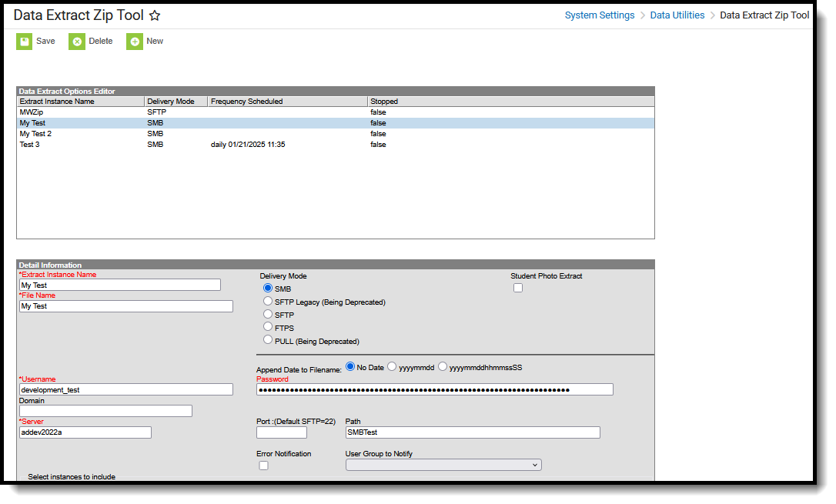Focus the Password input field
Image resolution: width=836 pixels, height=504 pixels.
pos(434,389)
